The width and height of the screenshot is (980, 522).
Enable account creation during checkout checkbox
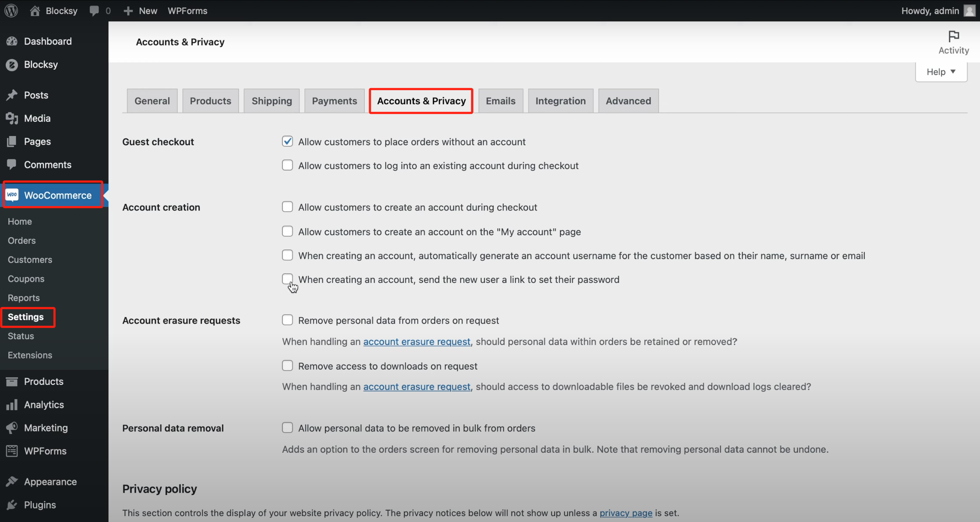287,207
